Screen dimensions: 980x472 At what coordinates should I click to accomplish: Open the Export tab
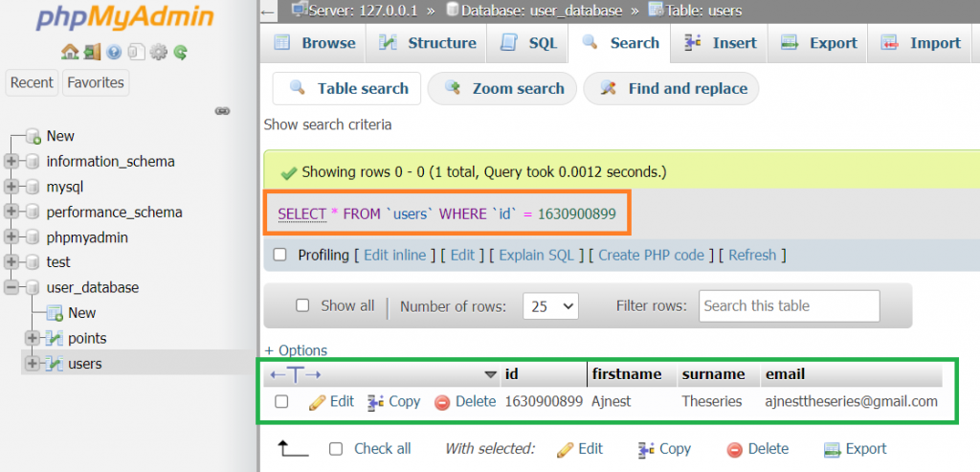tap(819, 43)
